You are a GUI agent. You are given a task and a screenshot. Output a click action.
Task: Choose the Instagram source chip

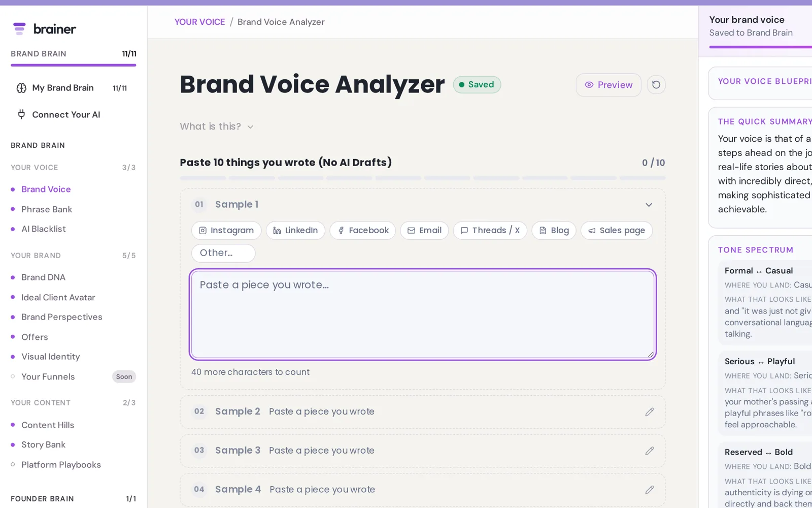[226, 231]
